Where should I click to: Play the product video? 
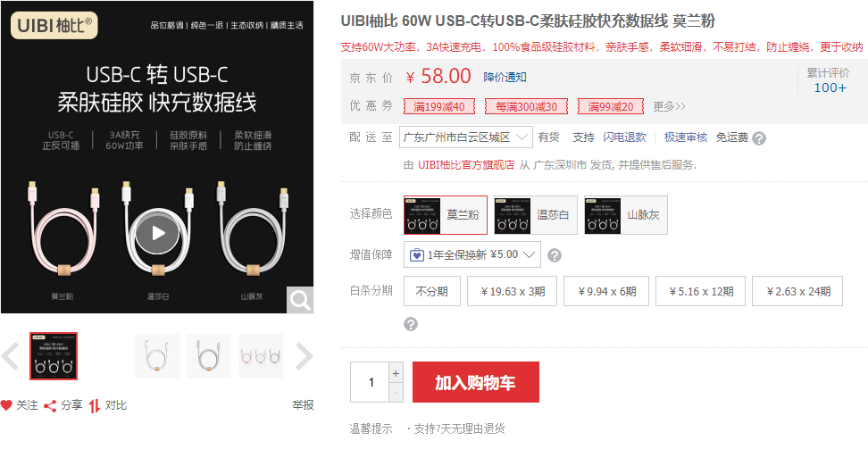pyautogui.click(x=158, y=233)
